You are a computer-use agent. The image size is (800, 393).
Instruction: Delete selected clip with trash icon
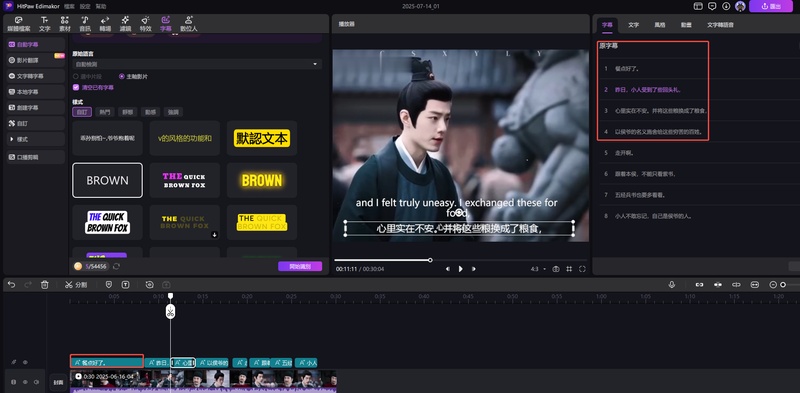pyautogui.click(x=44, y=284)
